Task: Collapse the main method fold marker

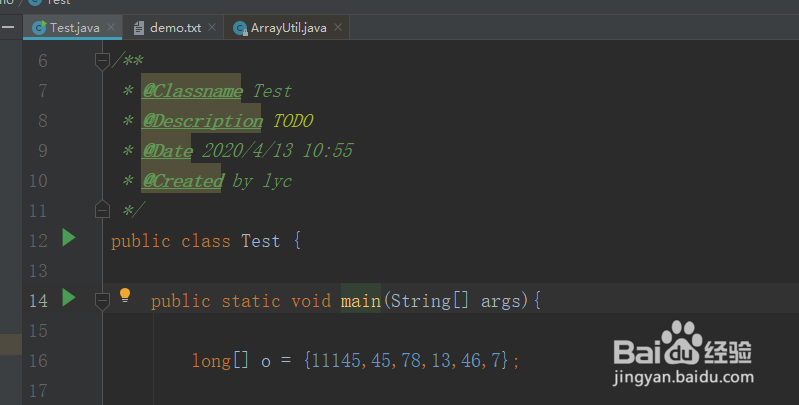Action: [x=101, y=299]
